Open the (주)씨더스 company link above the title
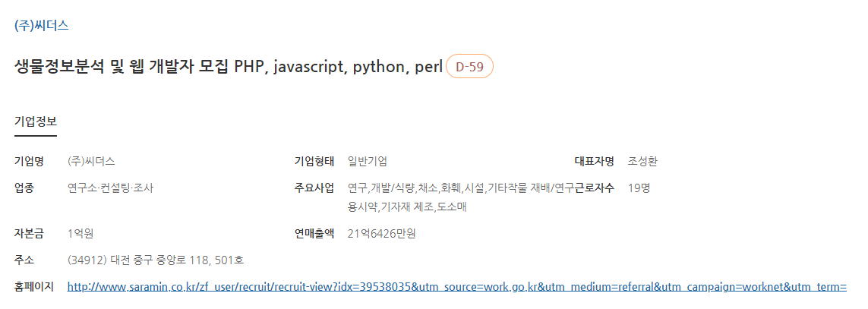The image size is (868, 309). 42,26
